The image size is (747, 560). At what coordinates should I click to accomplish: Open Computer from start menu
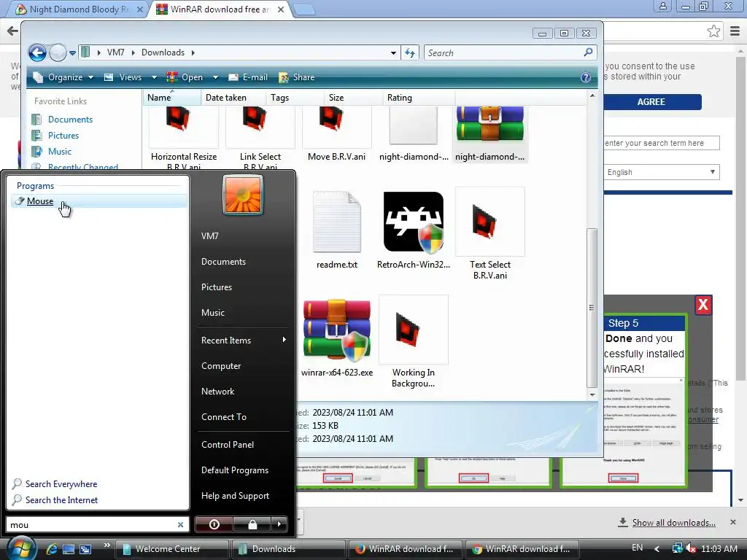pyautogui.click(x=221, y=366)
